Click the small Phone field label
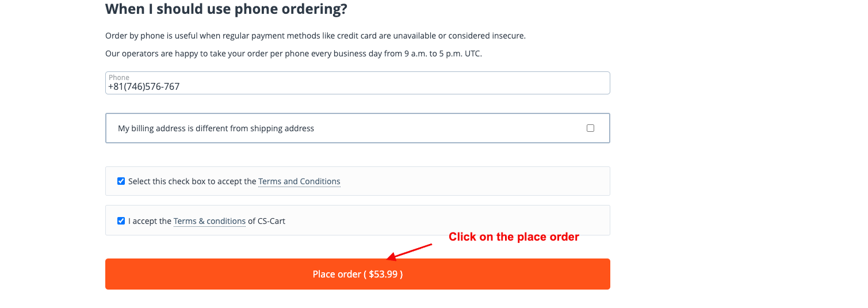This screenshot has height=308, width=868. pos(119,78)
